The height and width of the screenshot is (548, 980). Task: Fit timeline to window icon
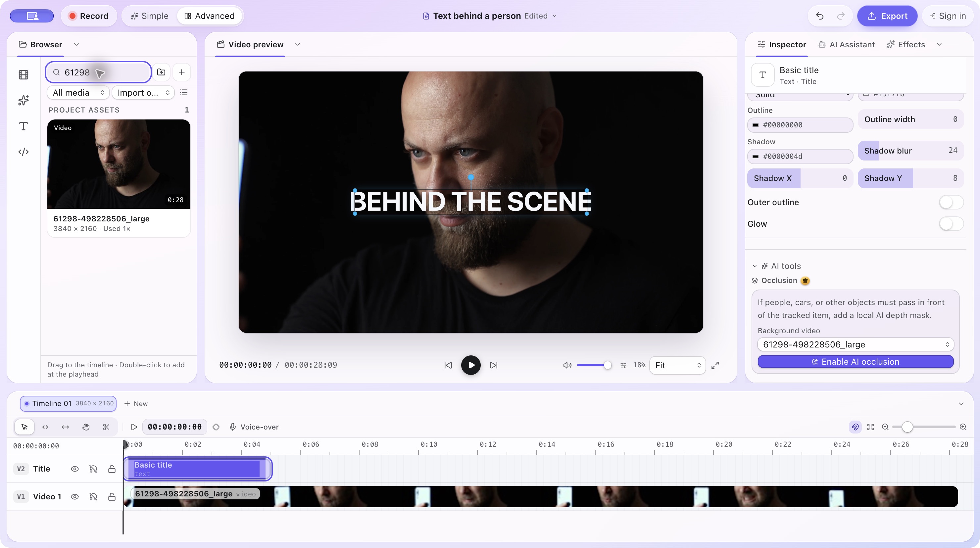pyautogui.click(x=870, y=427)
